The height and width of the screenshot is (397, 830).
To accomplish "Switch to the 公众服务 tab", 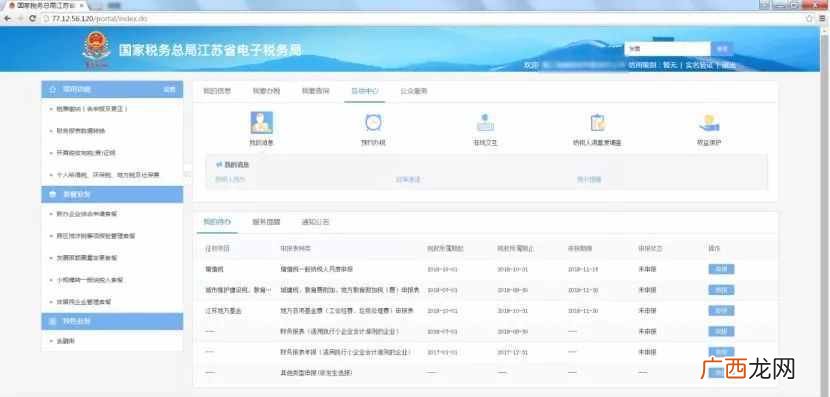I will tap(413, 91).
